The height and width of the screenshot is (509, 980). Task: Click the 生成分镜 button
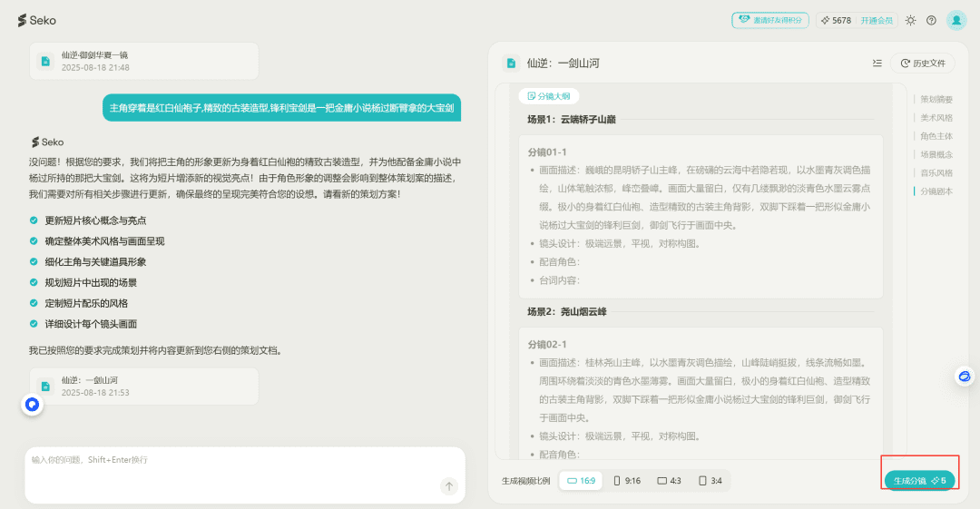(919, 481)
